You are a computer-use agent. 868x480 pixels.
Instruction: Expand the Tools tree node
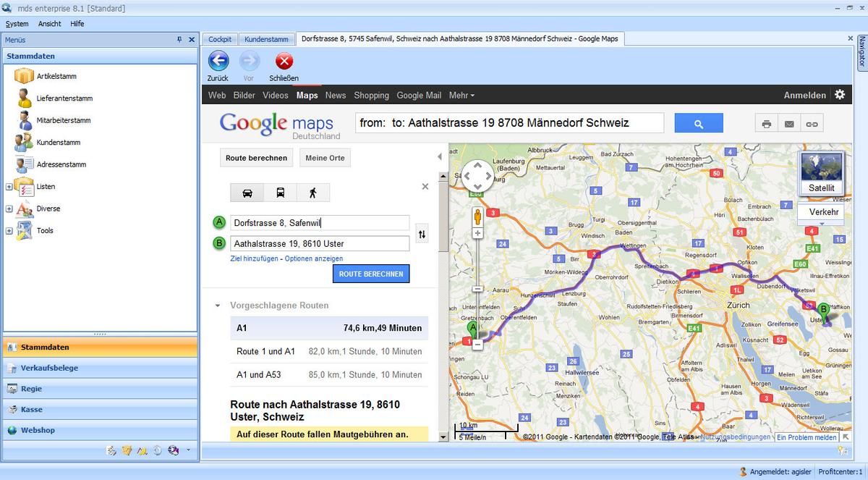point(9,231)
